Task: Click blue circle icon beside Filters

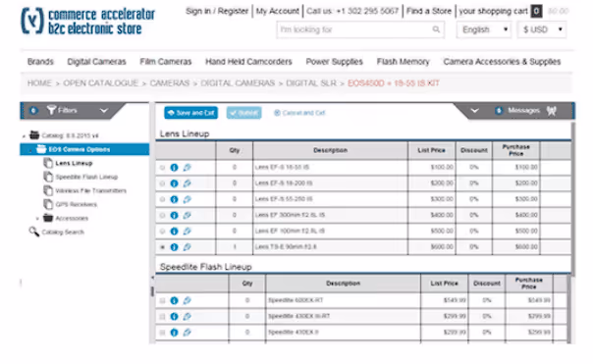Action: point(33,110)
